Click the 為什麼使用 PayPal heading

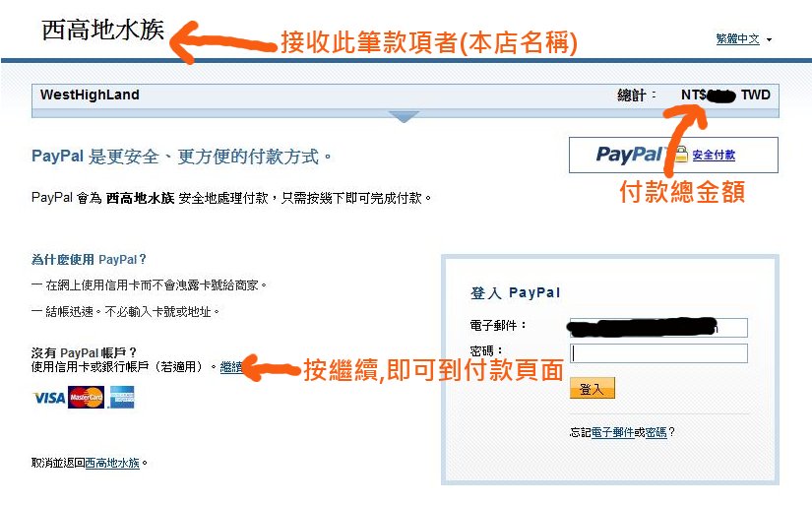[x=89, y=260]
